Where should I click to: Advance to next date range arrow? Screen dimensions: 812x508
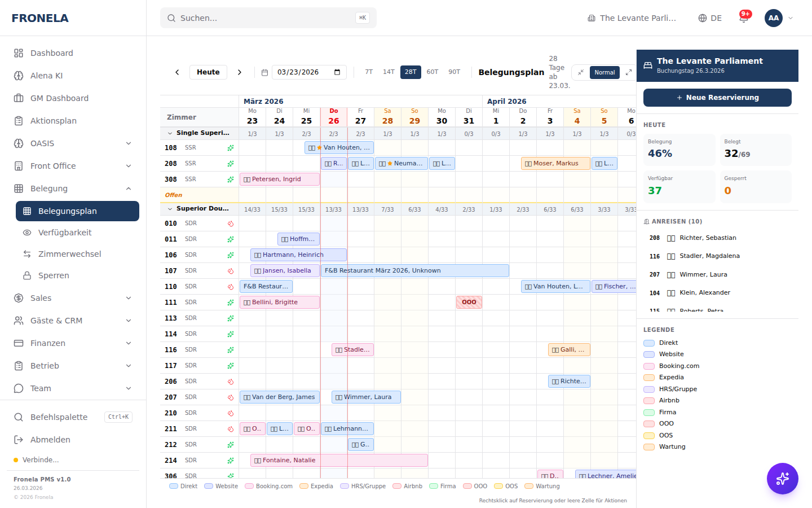click(x=240, y=72)
